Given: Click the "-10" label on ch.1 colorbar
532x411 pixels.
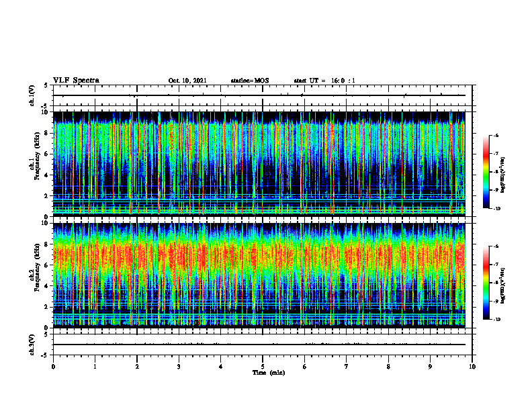Looking at the screenshot, I should [x=497, y=209].
